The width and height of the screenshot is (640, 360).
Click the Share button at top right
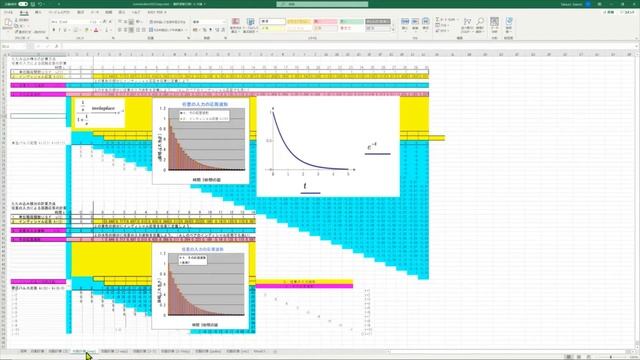click(609, 13)
